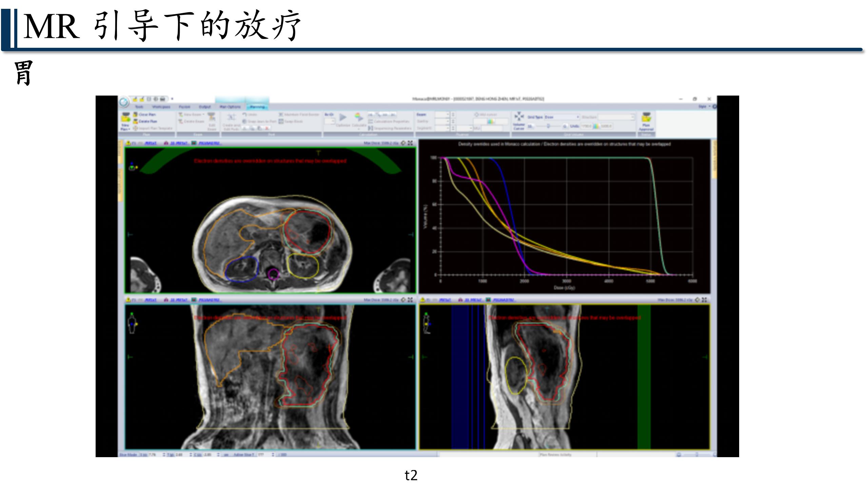Open the Style dropdown
Viewport: 868px width, 488px height.
[704, 106]
